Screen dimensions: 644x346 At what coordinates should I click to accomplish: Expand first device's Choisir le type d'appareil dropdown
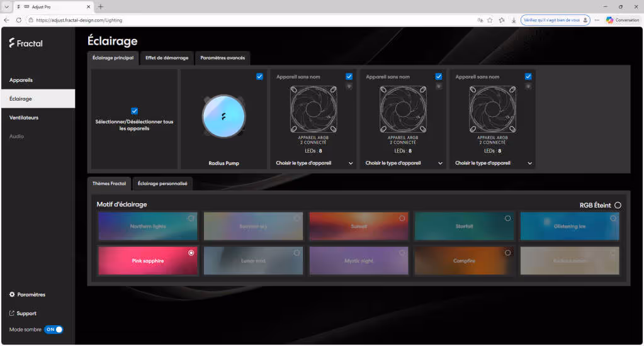point(314,163)
